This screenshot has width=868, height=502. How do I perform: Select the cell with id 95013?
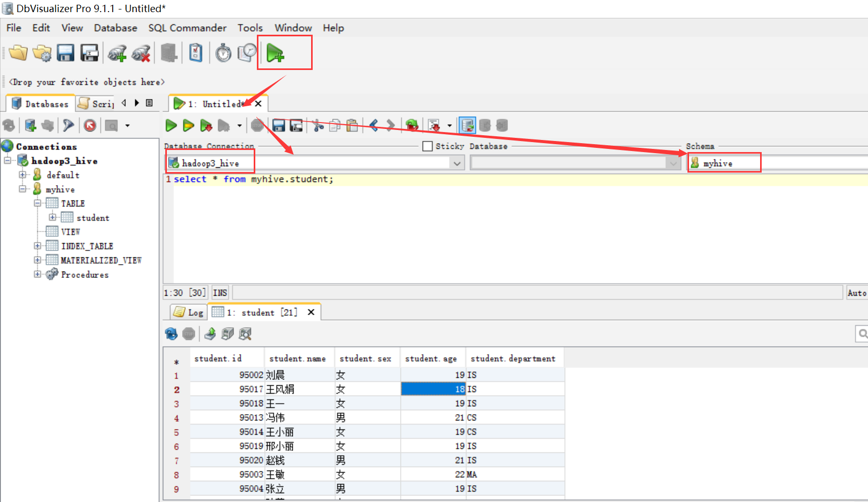coord(226,417)
